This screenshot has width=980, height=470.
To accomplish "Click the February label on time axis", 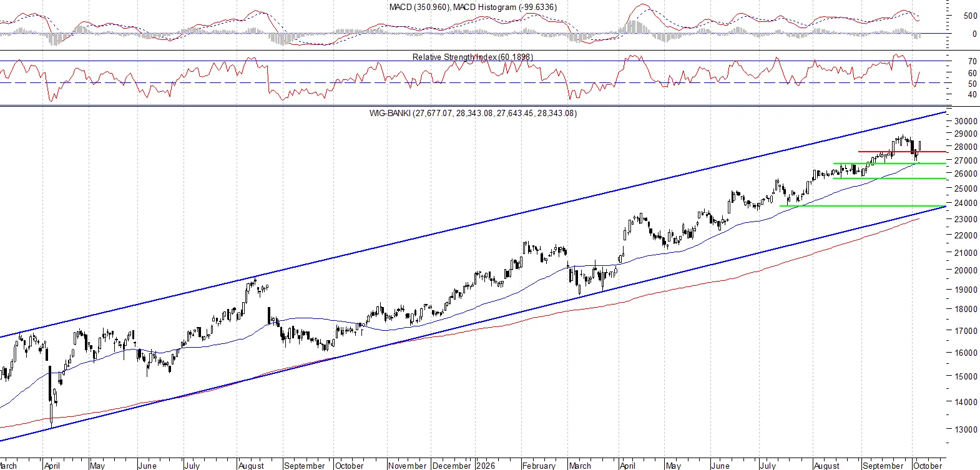I will (x=539, y=466).
